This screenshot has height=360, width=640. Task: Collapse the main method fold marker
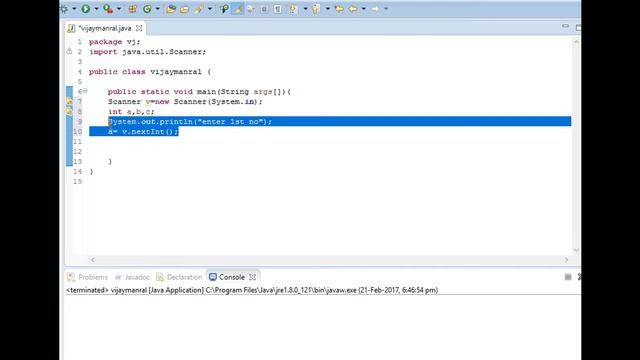(x=85, y=91)
